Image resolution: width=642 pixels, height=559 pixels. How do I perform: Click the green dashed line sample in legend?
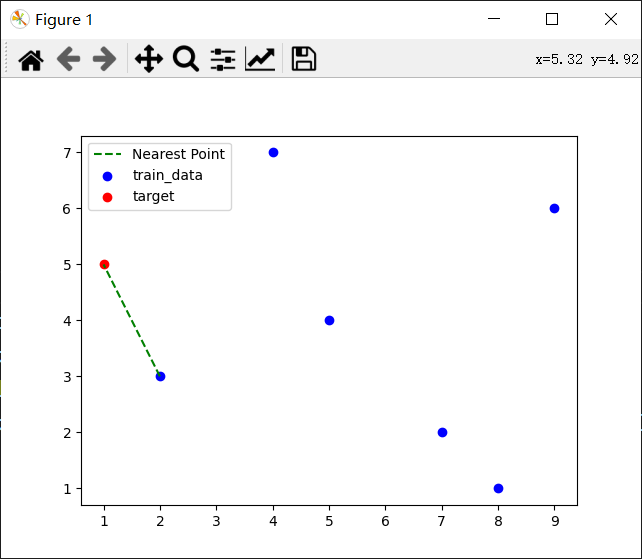[x=108, y=154]
